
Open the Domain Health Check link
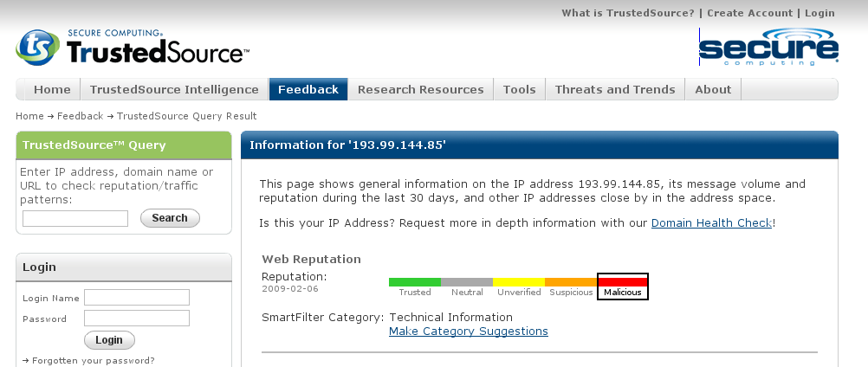(711, 222)
